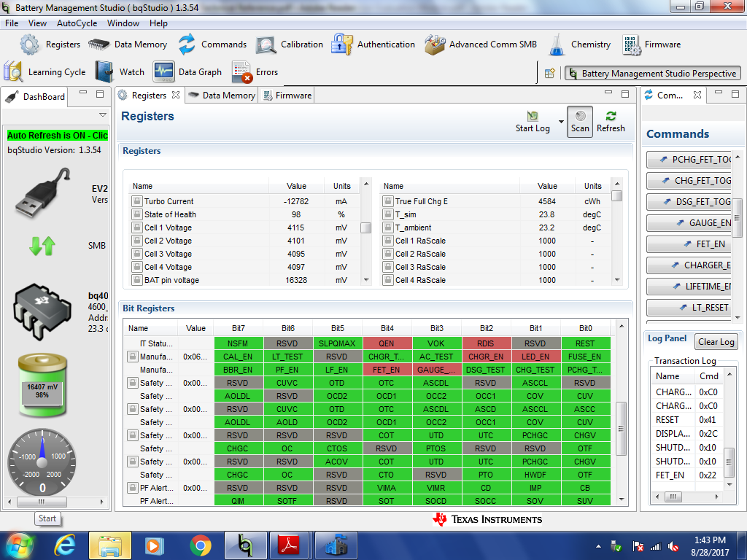Click the USB adapter icon in DashBoard
Viewport: 747px width, 560px height.
[43, 192]
